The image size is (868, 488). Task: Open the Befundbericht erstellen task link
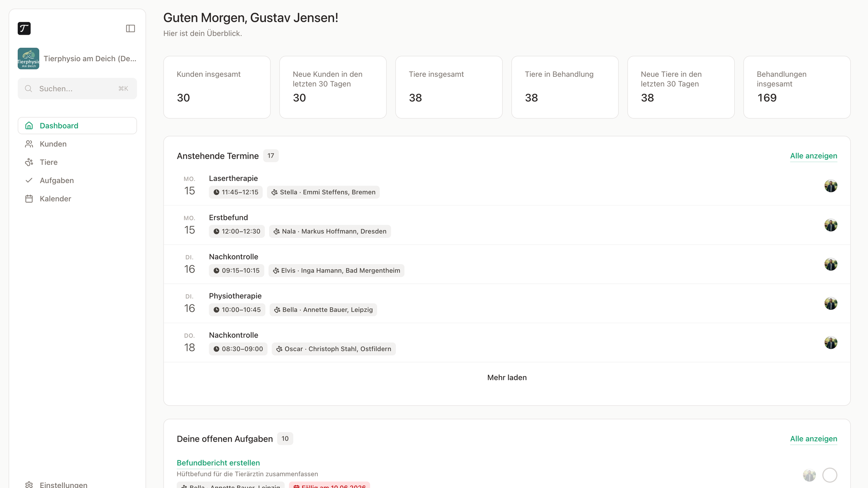pos(218,463)
